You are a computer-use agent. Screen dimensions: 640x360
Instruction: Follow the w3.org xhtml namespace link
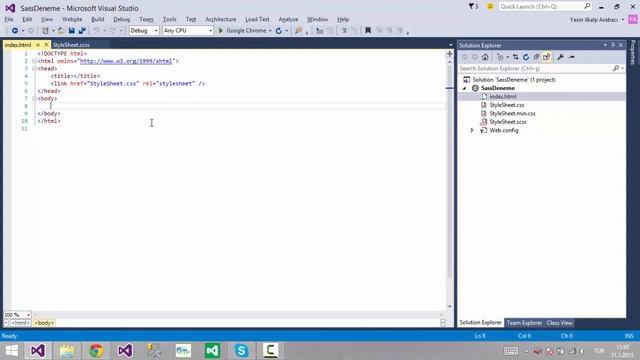126,61
